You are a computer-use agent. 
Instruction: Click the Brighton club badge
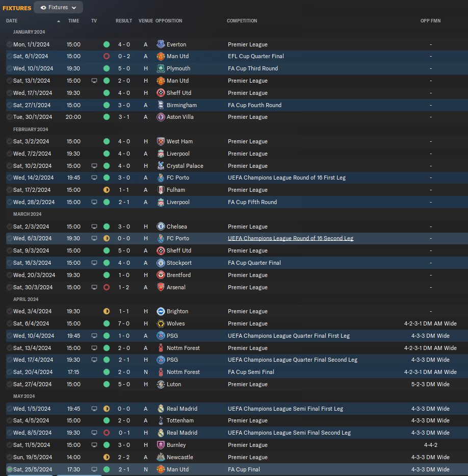(x=161, y=311)
